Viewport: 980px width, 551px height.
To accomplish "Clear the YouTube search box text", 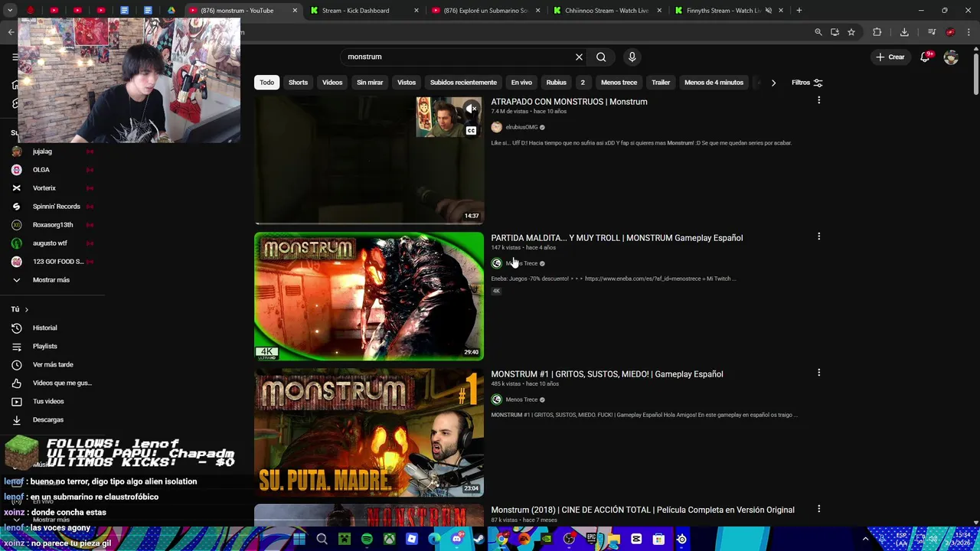I will (579, 57).
